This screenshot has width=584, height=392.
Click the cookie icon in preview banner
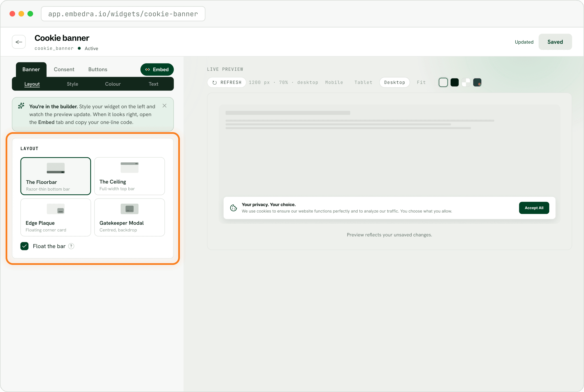pos(233,208)
